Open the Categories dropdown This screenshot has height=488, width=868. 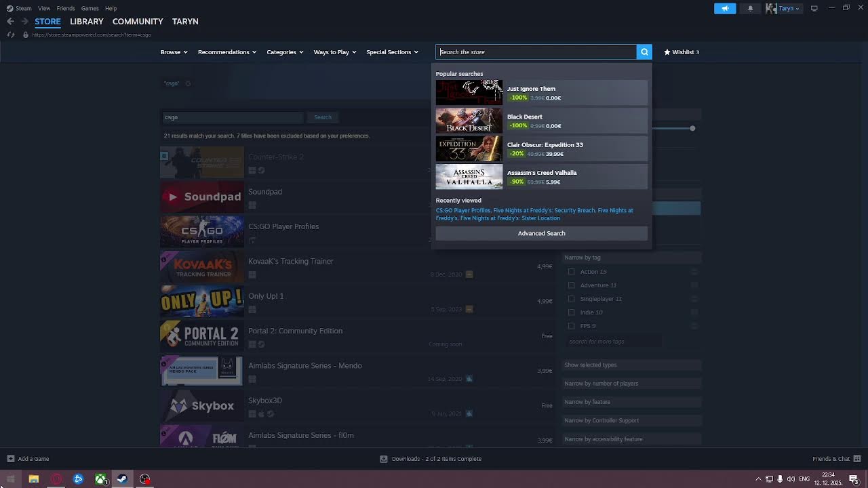tap(285, 52)
